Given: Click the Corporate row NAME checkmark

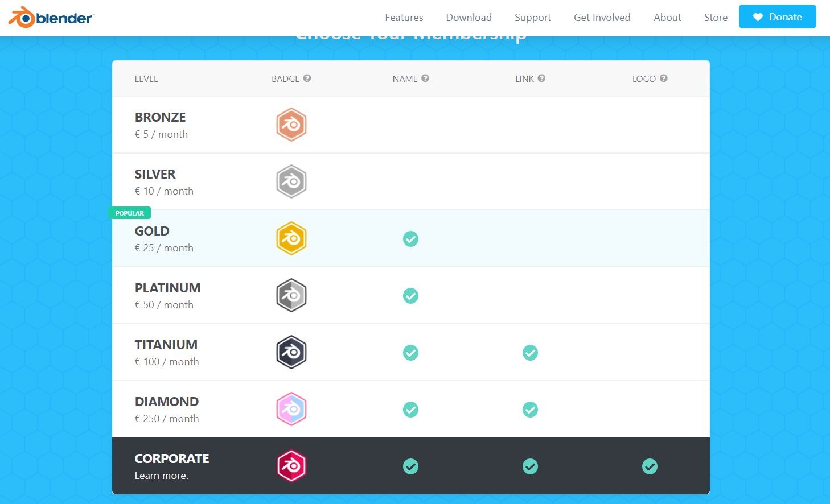Looking at the screenshot, I should [410, 466].
